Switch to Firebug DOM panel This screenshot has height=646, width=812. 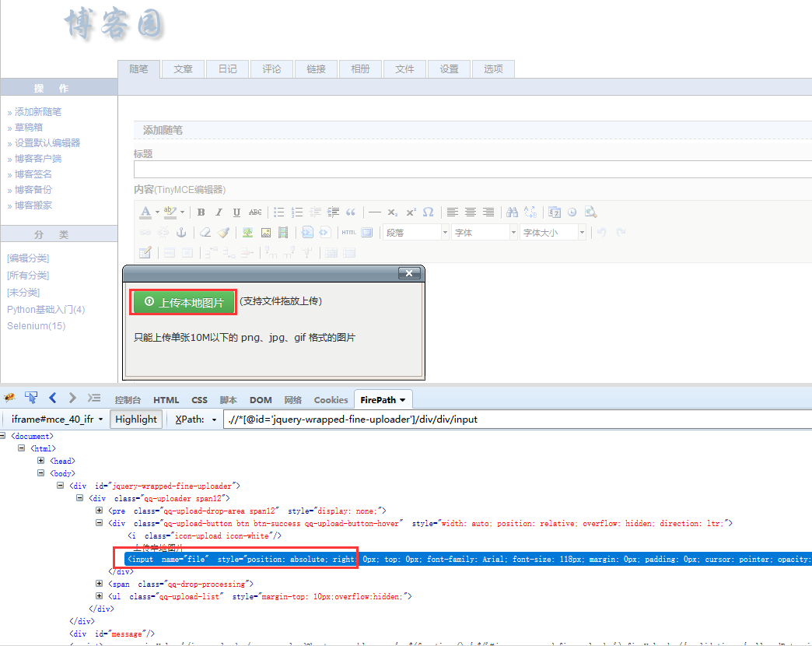[261, 400]
